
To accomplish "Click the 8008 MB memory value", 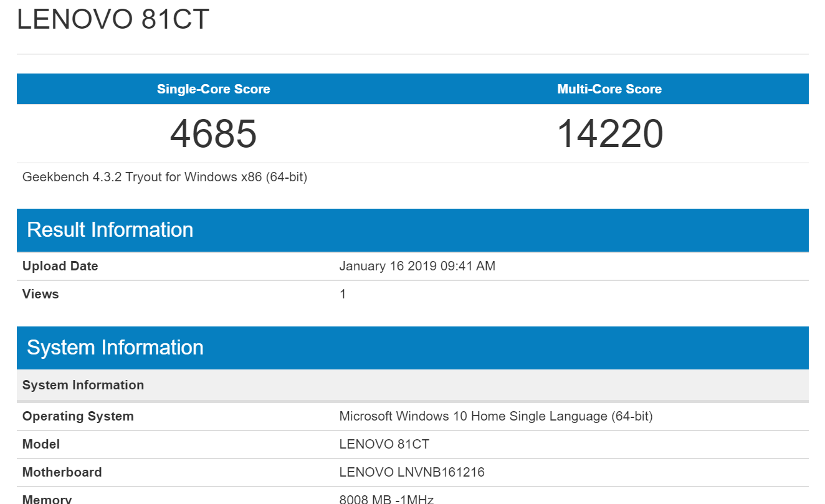I will [x=386, y=499].
